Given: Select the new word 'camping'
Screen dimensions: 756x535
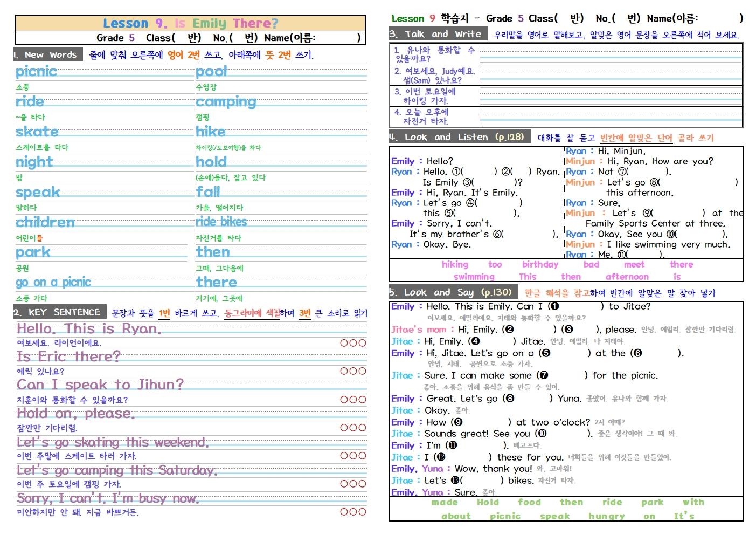Looking at the screenshot, I should pos(226,102).
